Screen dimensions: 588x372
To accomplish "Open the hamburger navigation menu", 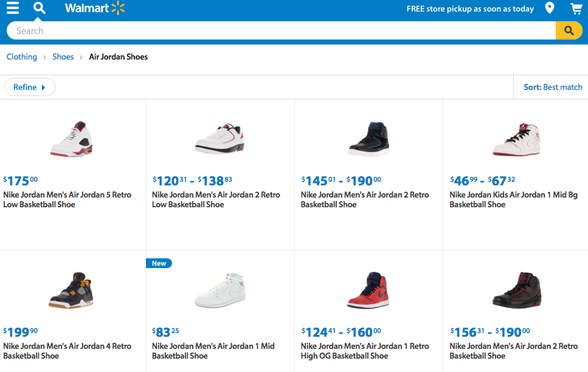I will click(13, 9).
